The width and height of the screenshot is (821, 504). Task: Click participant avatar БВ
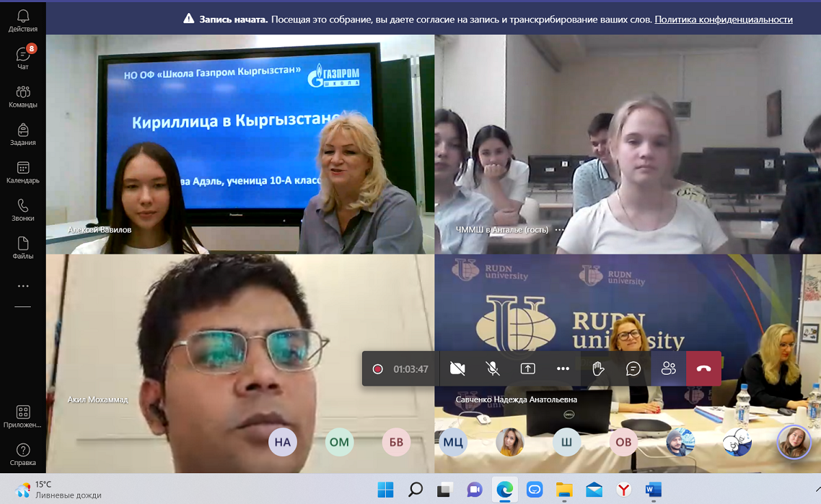396,442
